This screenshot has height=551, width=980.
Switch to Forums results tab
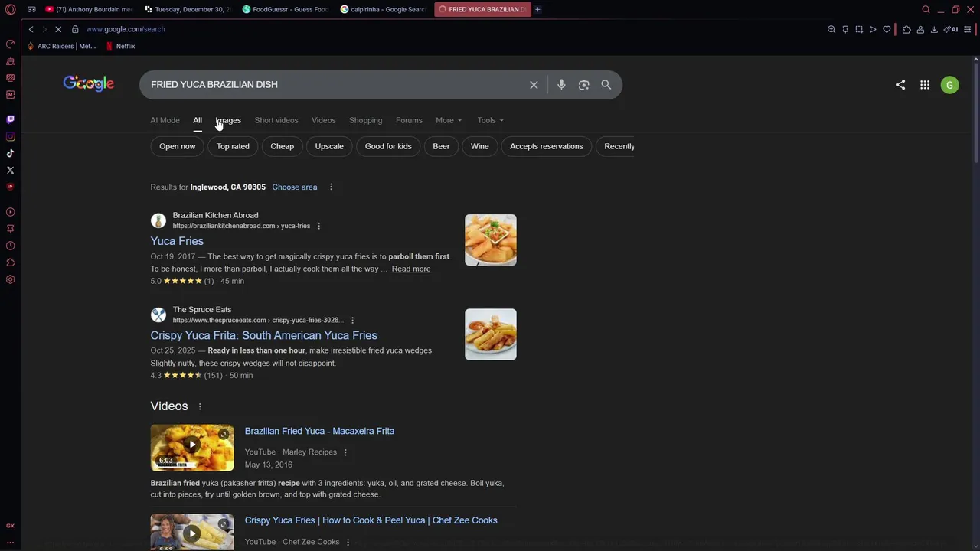409,120
